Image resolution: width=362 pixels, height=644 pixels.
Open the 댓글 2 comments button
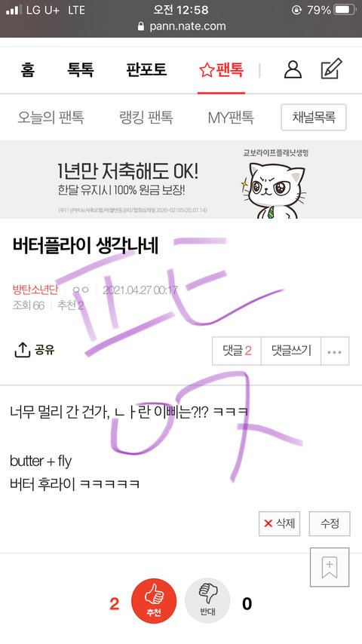pyautogui.click(x=237, y=351)
